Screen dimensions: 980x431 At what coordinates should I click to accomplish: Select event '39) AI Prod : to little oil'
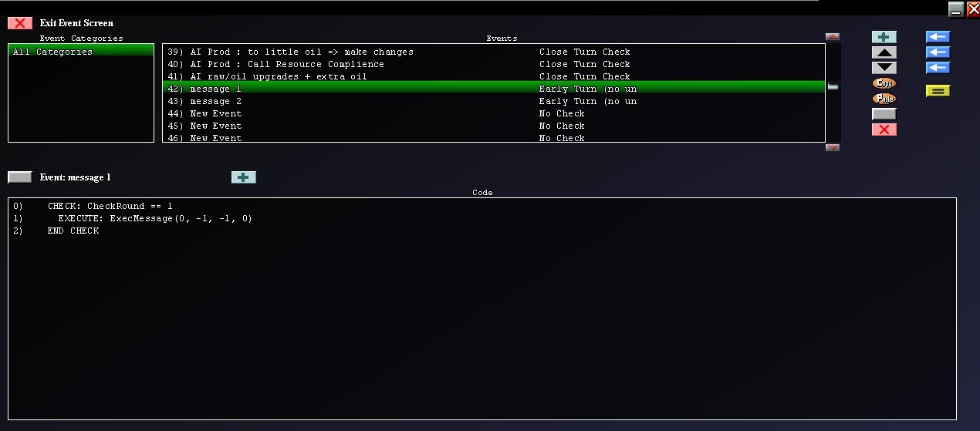coord(494,52)
